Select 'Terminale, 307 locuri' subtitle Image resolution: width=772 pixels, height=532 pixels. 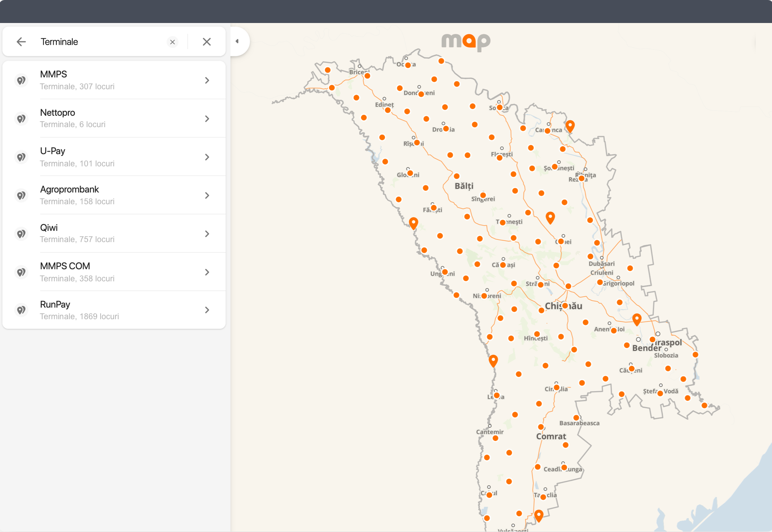[x=77, y=87]
